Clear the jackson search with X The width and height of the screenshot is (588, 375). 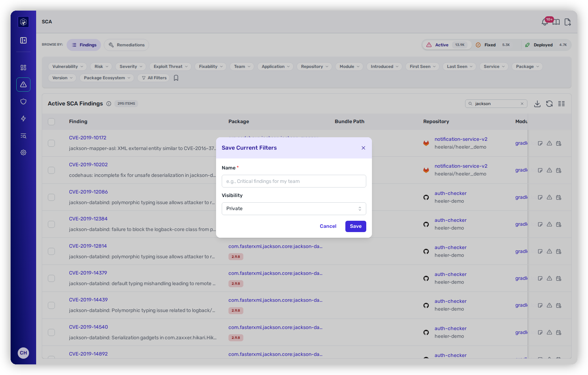pos(522,104)
